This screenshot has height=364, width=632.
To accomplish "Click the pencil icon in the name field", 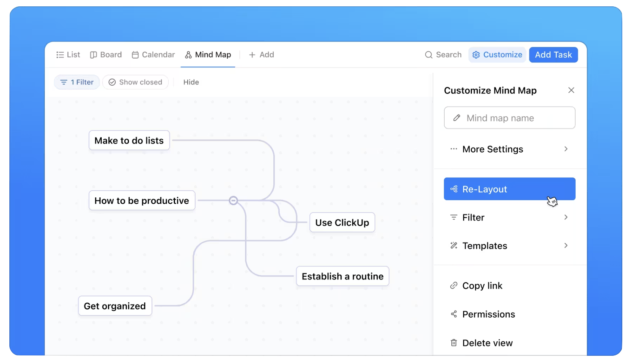I will coord(457,118).
